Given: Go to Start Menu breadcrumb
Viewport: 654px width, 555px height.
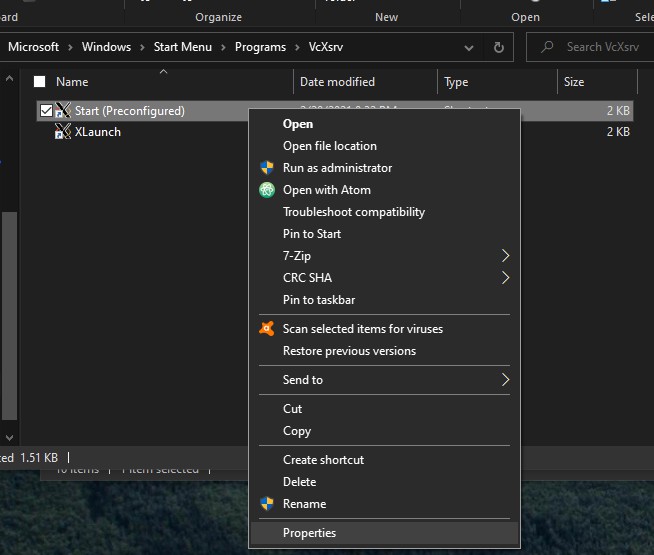Looking at the screenshot, I should (183, 47).
